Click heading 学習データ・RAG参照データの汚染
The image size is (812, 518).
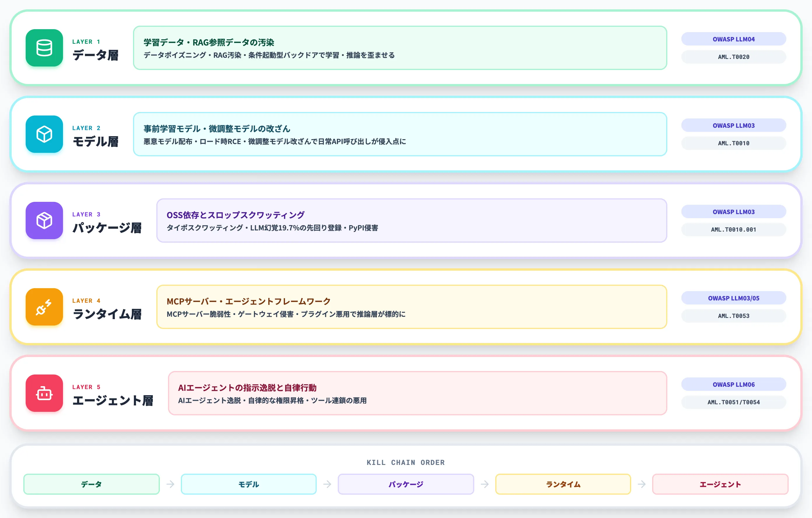pyautogui.click(x=209, y=43)
